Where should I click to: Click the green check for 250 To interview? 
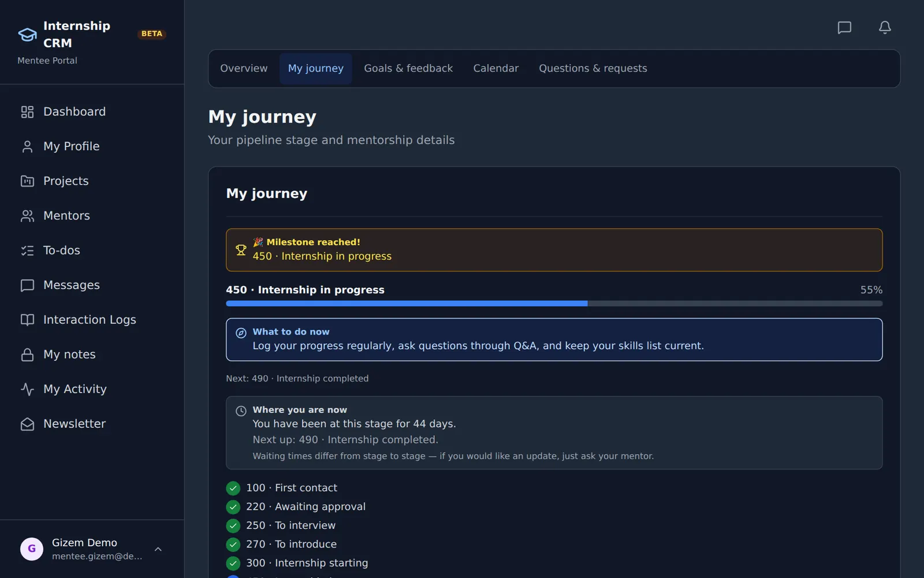pyautogui.click(x=233, y=526)
